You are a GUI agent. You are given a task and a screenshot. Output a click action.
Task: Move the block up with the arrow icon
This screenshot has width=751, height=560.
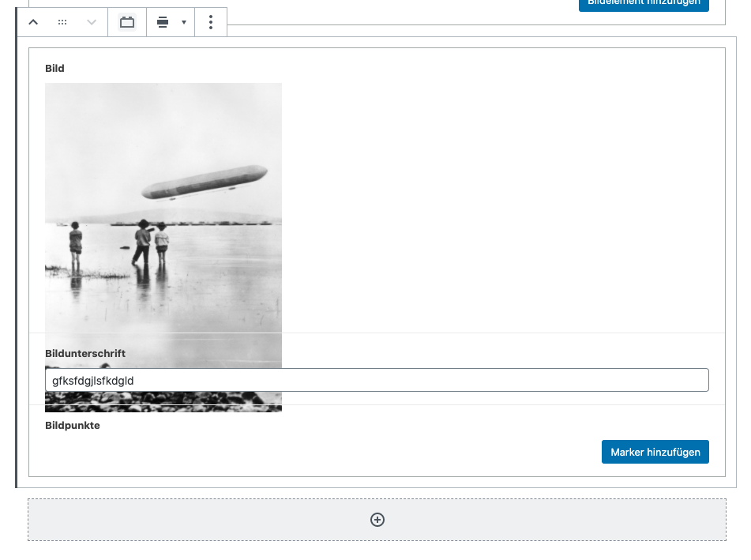pos(33,22)
